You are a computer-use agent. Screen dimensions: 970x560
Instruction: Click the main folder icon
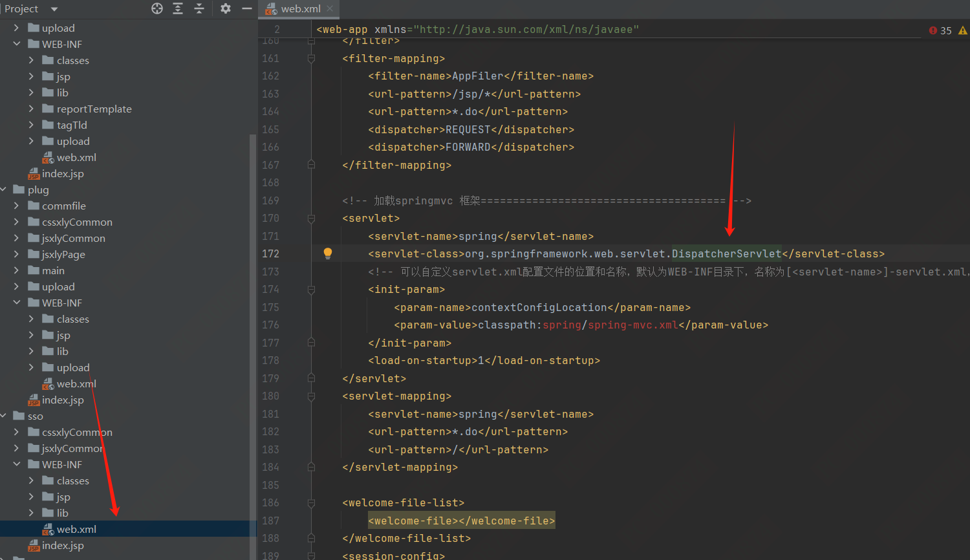point(34,270)
